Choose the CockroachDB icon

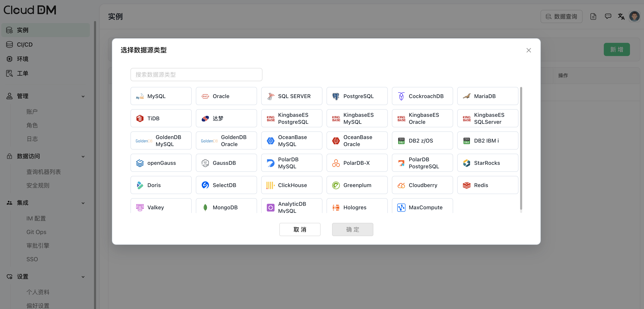coord(401,96)
